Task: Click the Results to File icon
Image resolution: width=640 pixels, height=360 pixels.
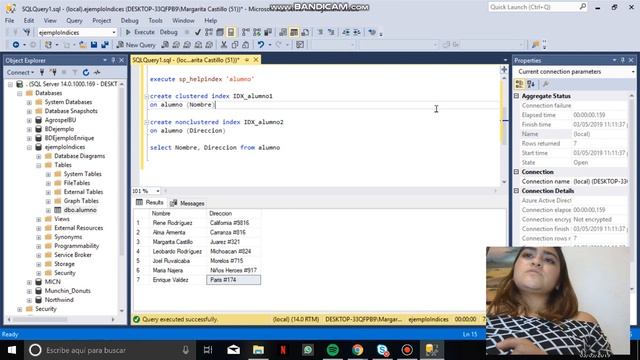Action: [x=305, y=32]
